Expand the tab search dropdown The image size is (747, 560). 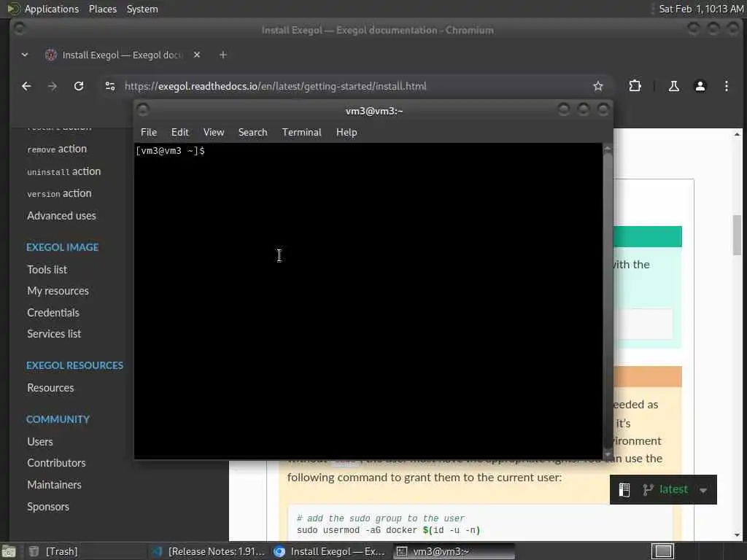point(25,55)
